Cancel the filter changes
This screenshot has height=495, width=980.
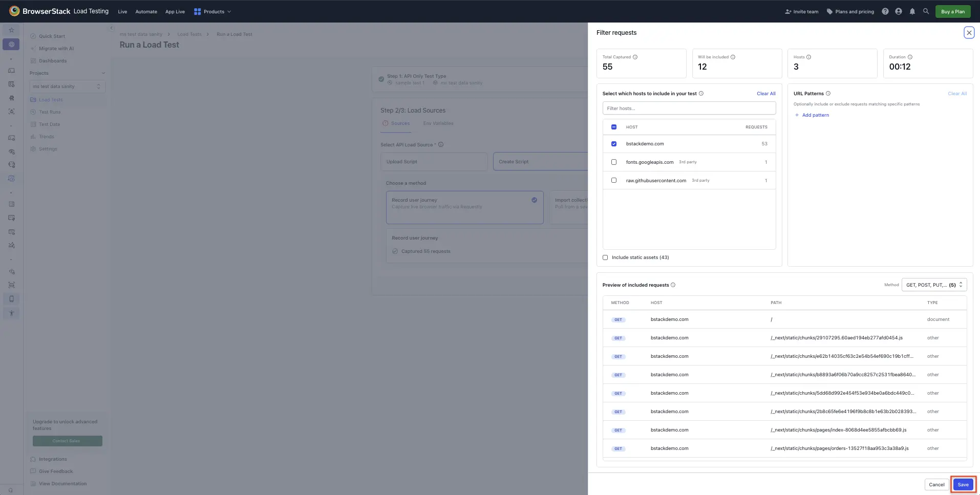[x=936, y=485]
